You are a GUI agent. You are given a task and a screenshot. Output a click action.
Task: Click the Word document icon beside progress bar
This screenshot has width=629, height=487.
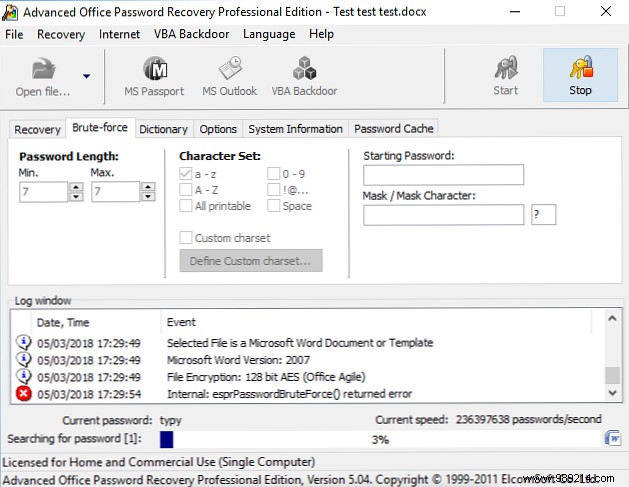coord(613,438)
